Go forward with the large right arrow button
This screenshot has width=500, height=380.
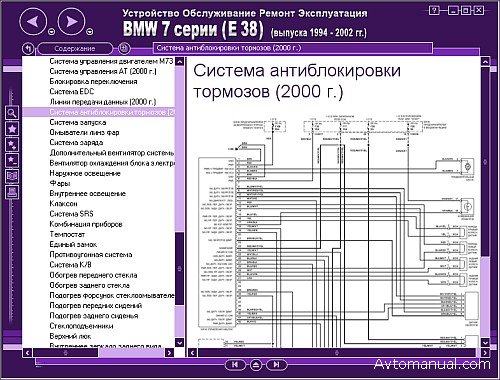[x=71, y=21]
